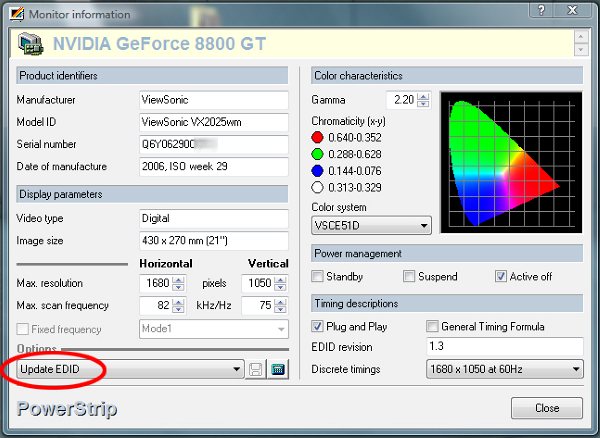Image resolution: width=600 pixels, height=438 pixels.
Task: Increase vertical scan frequency 75
Action: [280, 302]
